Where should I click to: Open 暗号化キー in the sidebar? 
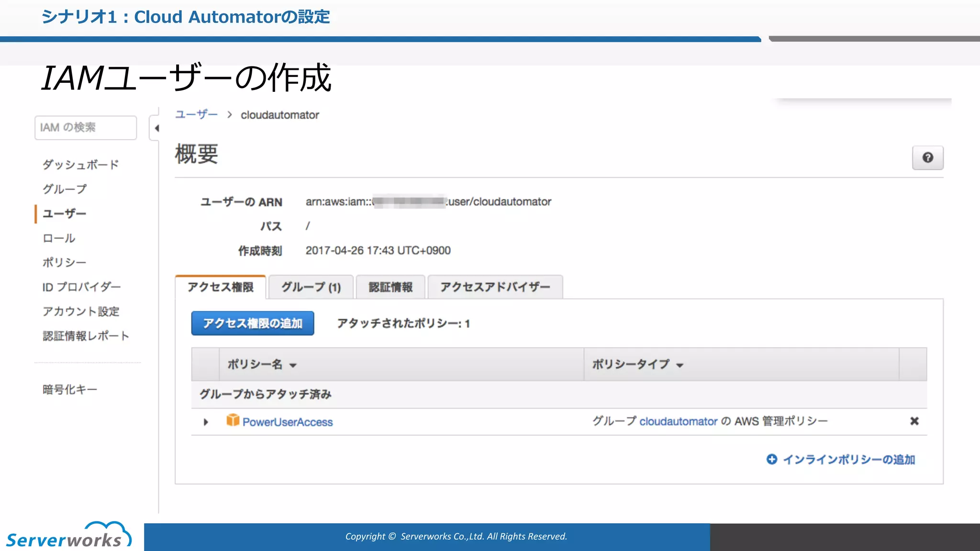pyautogui.click(x=70, y=389)
